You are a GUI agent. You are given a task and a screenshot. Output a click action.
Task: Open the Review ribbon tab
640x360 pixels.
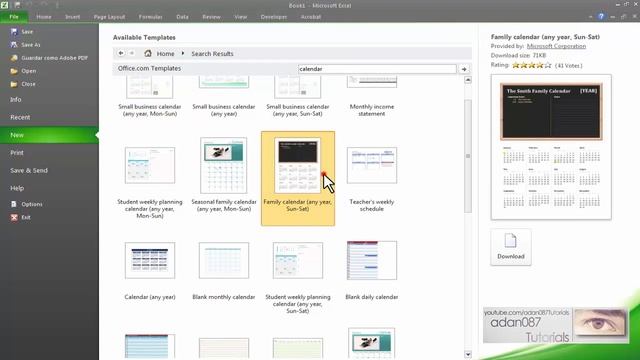[x=211, y=17]
